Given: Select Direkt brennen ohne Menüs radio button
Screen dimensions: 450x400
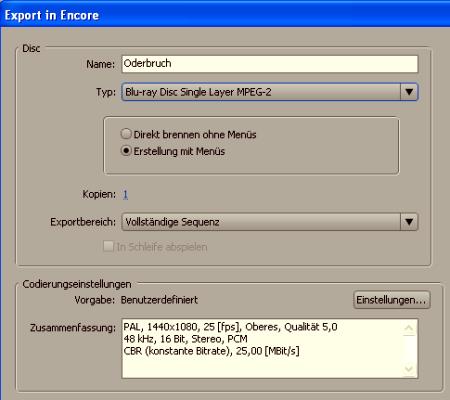Looking at the screenshot, I should click(126, 134).
